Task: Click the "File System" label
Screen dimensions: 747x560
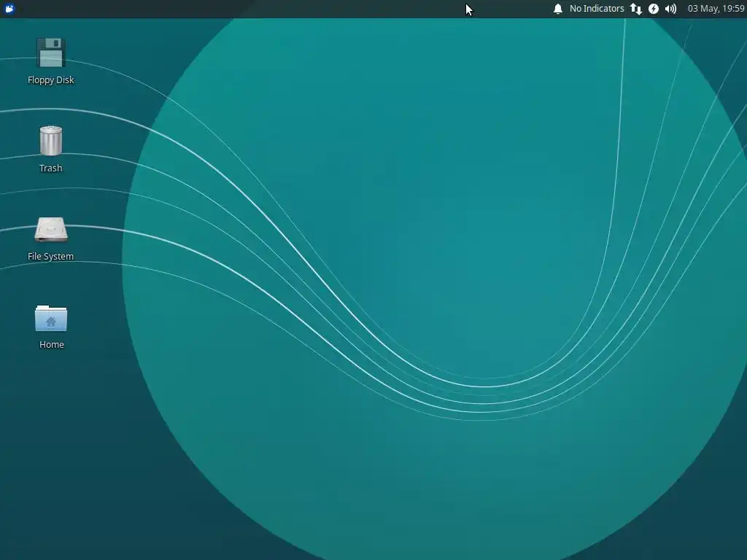Action: (x=50, y=256)
